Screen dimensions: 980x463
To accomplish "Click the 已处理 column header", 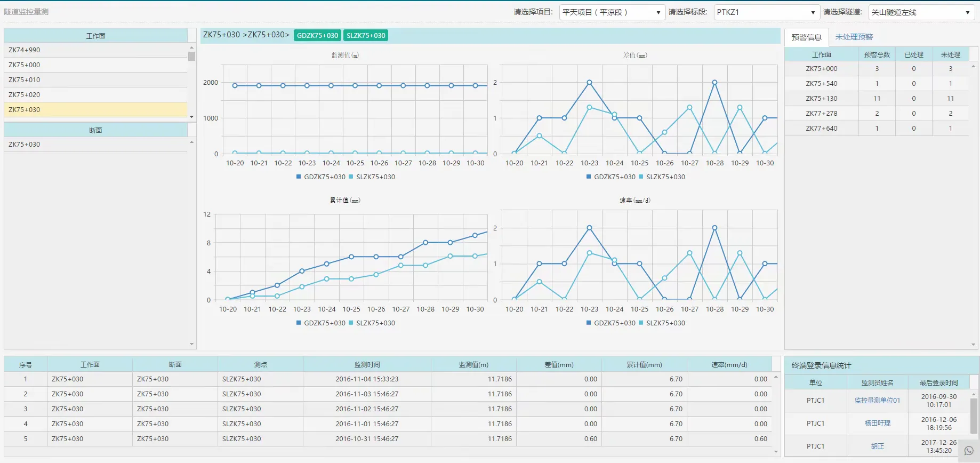I will (x=913, y=54).
